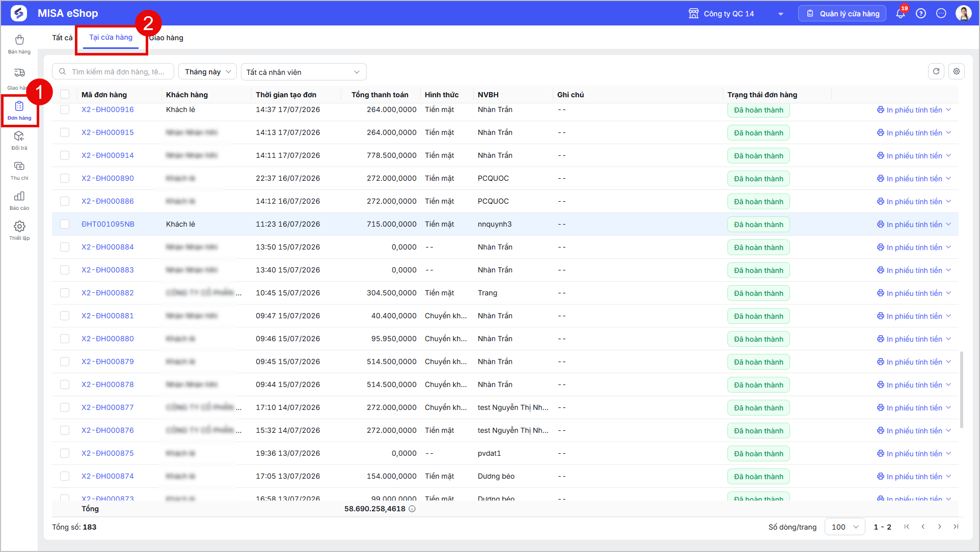Check the box for order ĐHT001095NB
The width and height of the screenshot is (980, 552).
[65, 224]
